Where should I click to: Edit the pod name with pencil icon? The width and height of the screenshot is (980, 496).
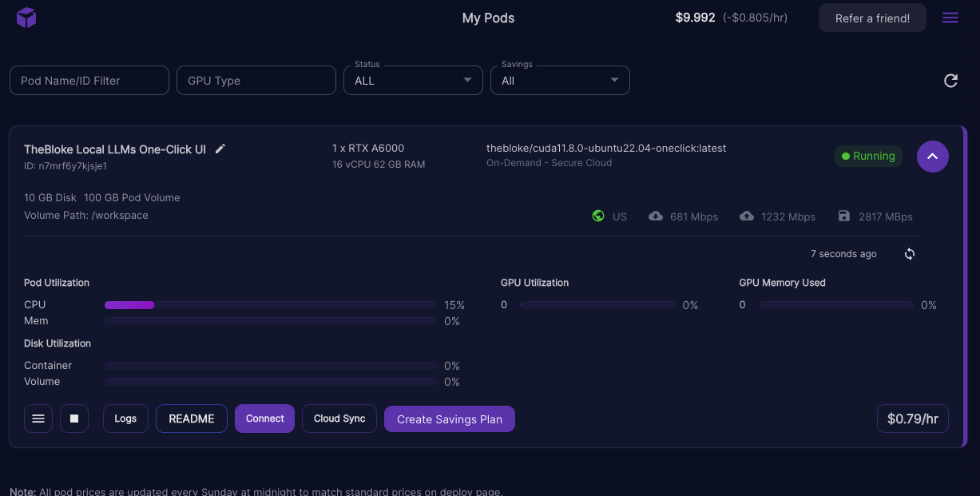pyautogui.click(x=220, y=149)
